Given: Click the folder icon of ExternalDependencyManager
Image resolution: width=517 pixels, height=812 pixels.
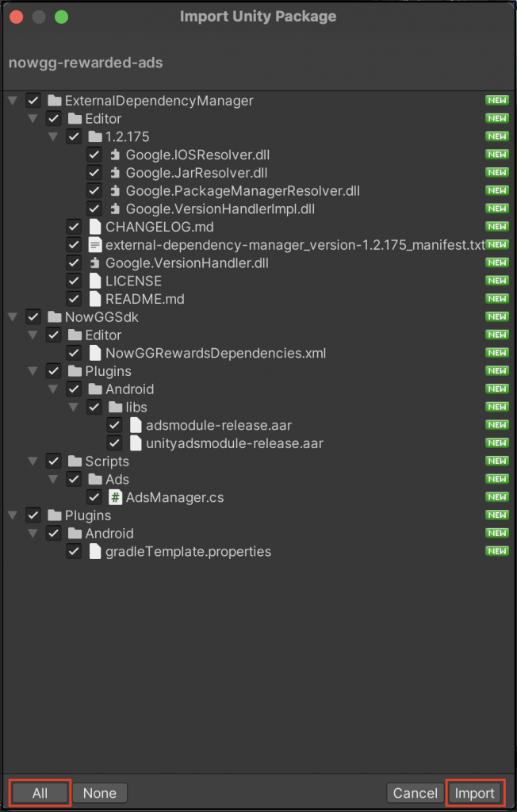Looking at the screenshot, I should click(x=54, y=101).
